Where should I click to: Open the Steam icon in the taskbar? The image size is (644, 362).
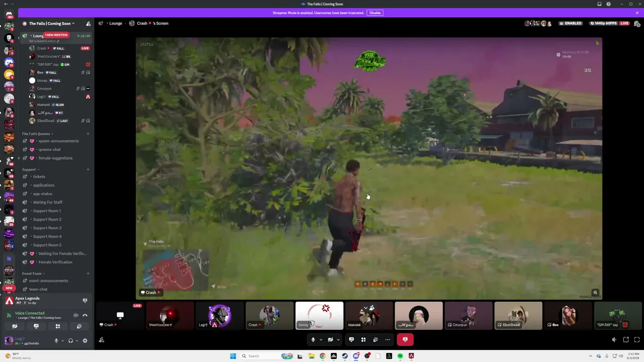(345, 356)
